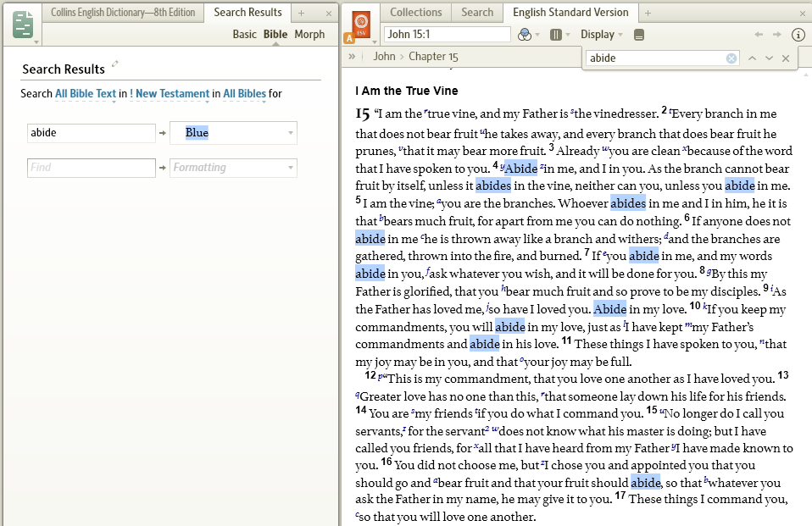Open the resource information icon
Image resolution: width=812 pixels, height=526 pixels.
(798, 35)
